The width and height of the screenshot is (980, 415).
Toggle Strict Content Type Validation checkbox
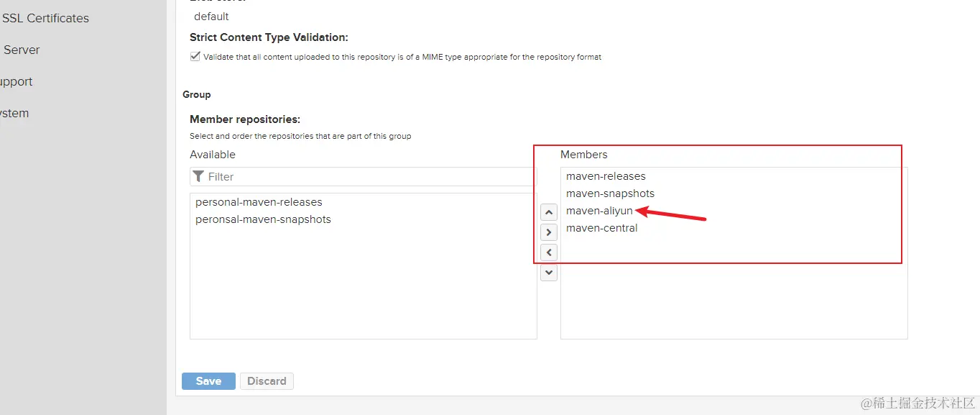(x=195, y=57)
